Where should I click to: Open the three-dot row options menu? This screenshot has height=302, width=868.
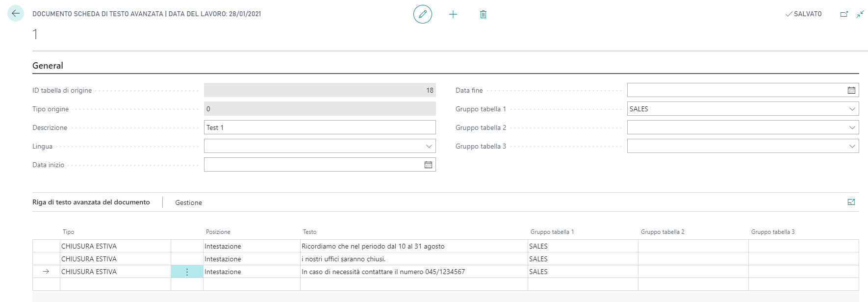coord(187,272)
